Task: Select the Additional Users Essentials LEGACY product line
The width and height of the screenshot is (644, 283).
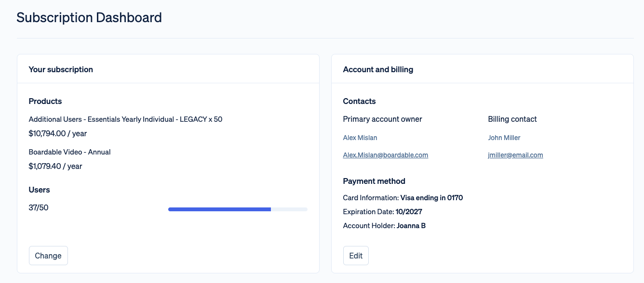Action: pyautogui.click(x=125, y=119)
